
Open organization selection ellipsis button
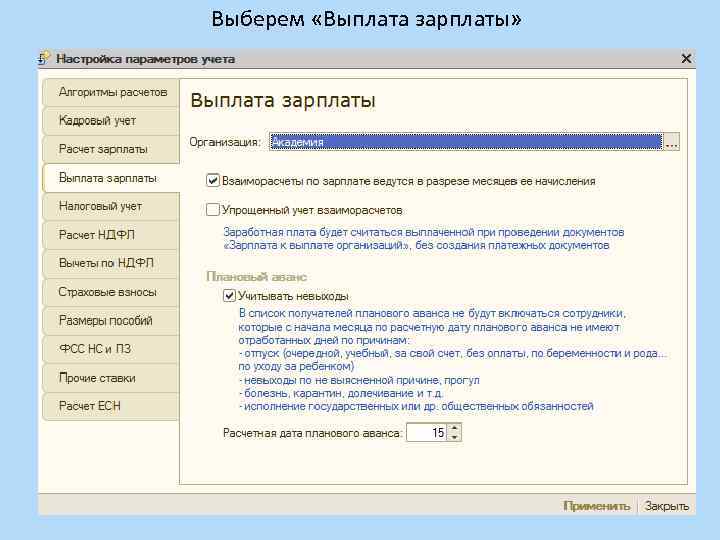672,142
